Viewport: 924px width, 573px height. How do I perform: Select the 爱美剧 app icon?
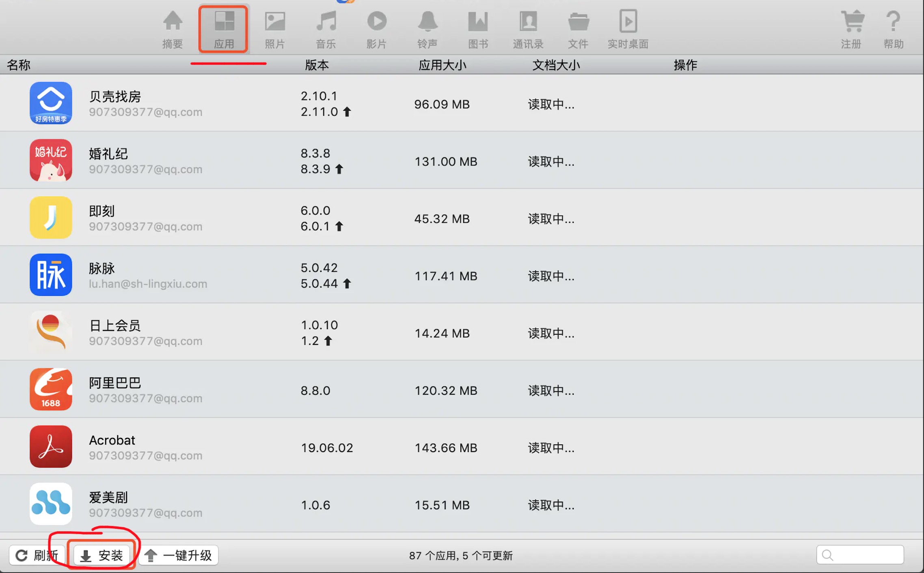coord(51,504)
